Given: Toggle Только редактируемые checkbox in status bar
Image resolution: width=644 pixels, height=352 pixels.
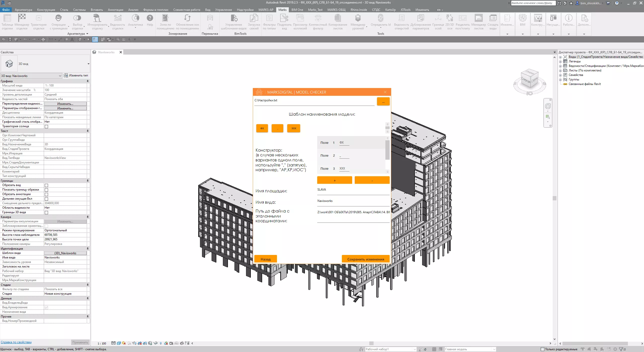Looking at the screenshot, I should coord(543,349).
